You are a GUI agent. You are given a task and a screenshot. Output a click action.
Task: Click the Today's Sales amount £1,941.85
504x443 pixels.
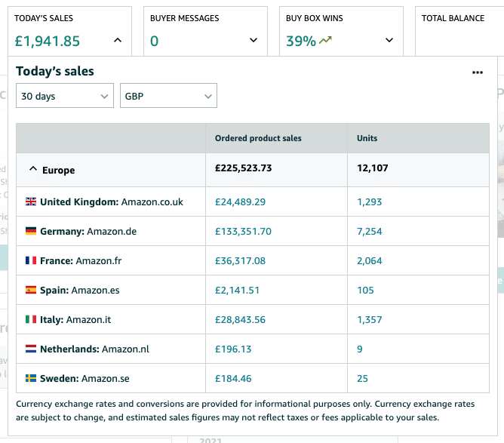[x=48, y=42]
